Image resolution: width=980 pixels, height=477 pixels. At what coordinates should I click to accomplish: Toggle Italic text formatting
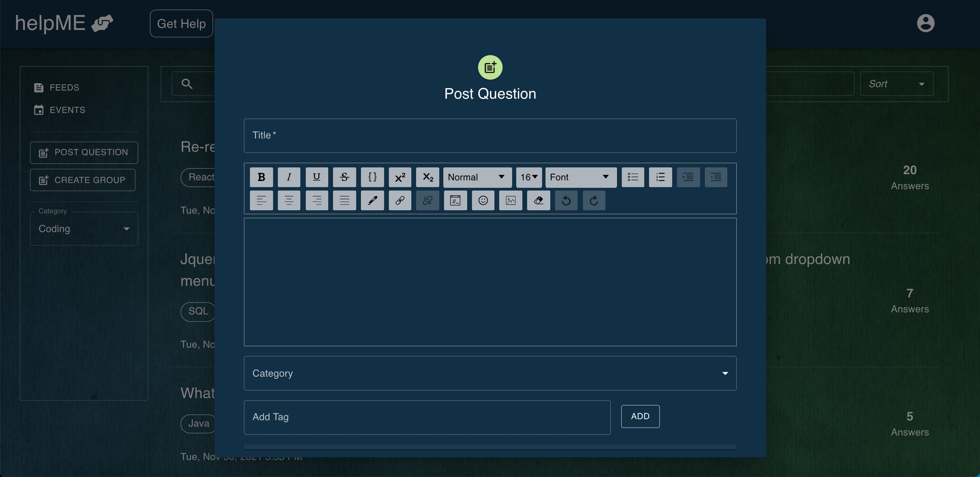(289, 177)
